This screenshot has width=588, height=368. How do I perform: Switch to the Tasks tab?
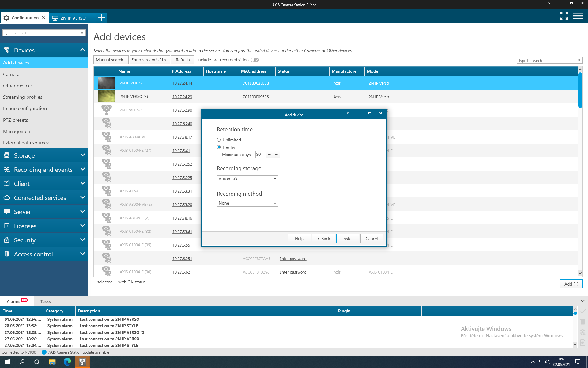tap(45, 301)
